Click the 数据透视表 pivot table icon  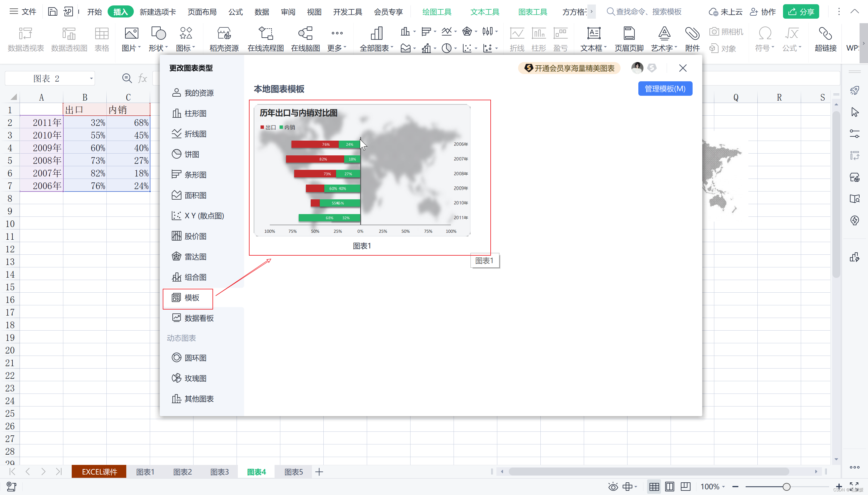26,33
